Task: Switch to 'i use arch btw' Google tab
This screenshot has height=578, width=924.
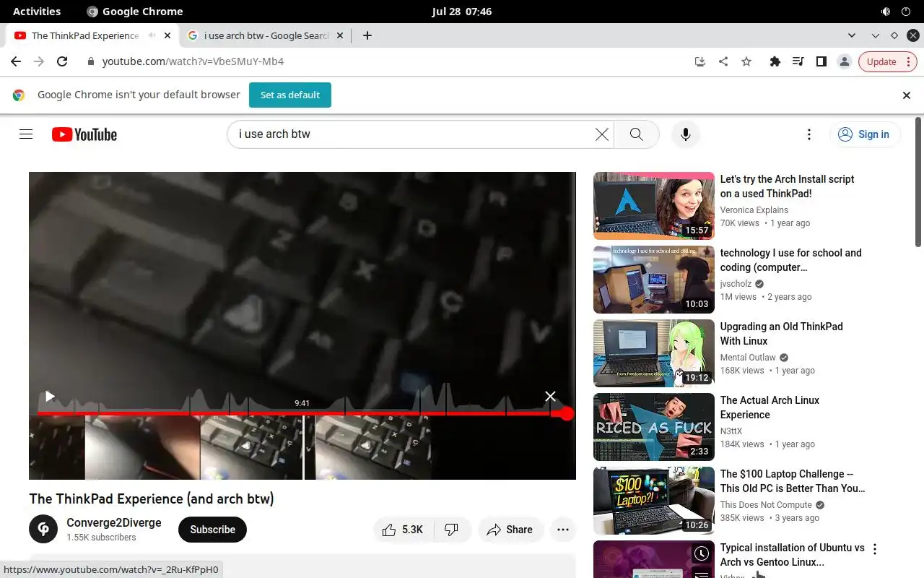Action: 266,35
